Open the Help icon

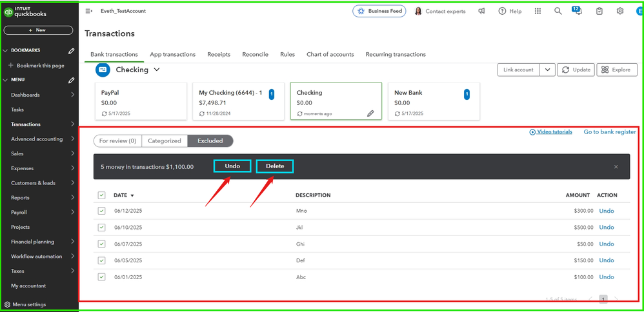click(502, 11)
